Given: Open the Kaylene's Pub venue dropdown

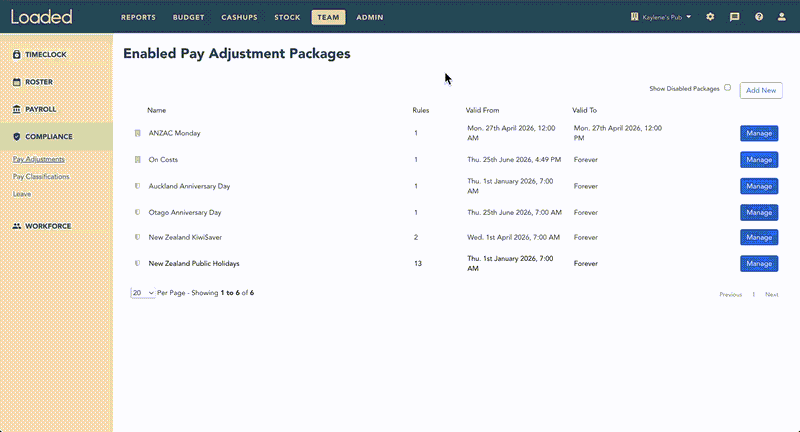Looking at the screenshot, I should pos(662,17).
